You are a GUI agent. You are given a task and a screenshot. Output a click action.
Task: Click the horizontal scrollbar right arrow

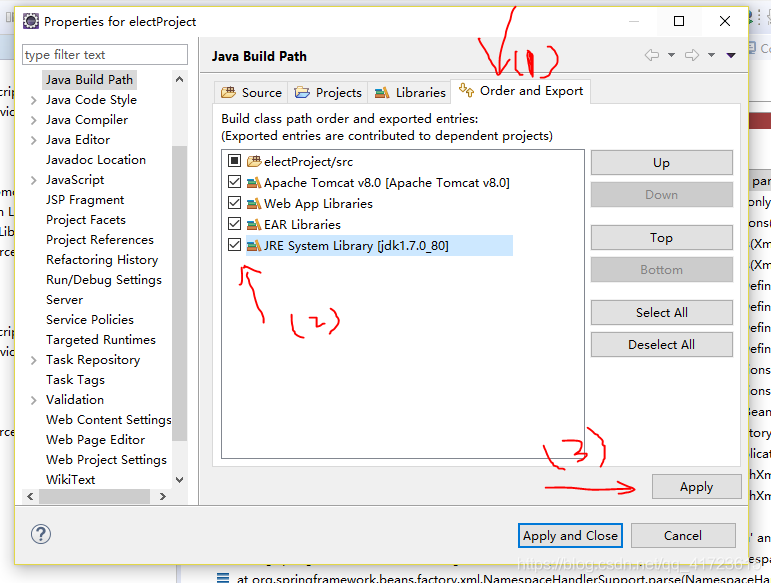coord(163,496)
